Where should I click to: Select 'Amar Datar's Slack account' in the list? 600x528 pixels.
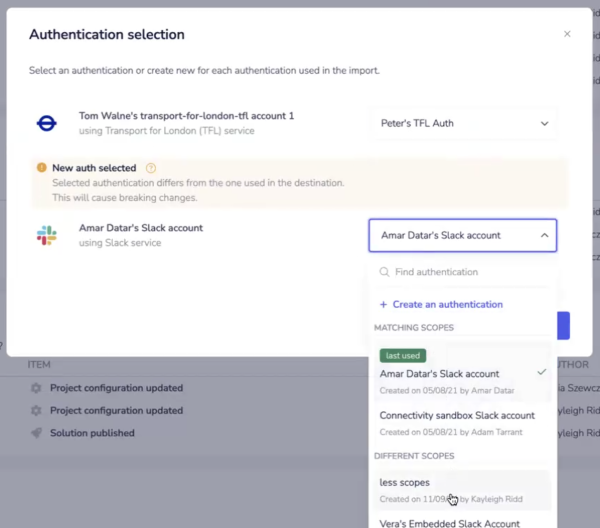click(x=440, y=374)
